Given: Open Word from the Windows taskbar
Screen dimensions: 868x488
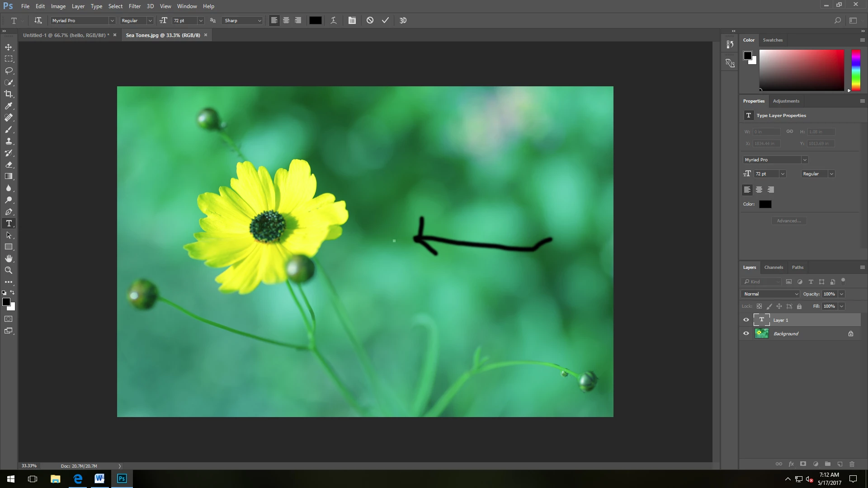Looking at the screenshot, I should (x=99, y=479).
